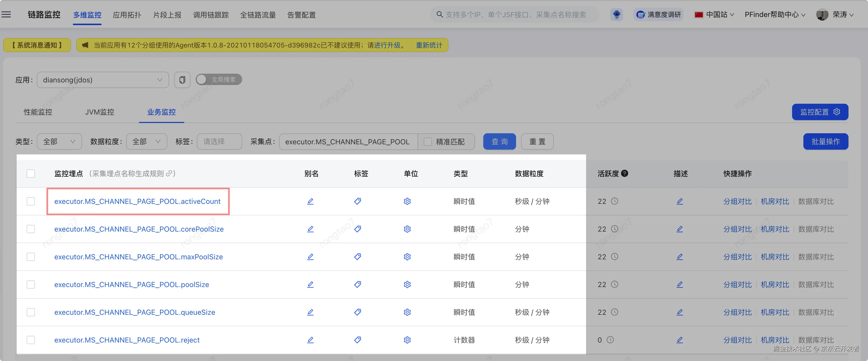This screenshot has height=361, width=868.
Task: Open unit gear icon for maxPoolSize row
Action: tap(407, 257)
